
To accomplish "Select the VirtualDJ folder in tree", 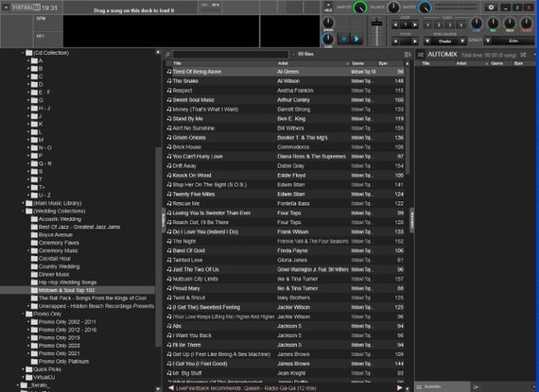I will (x=44, y=377).
